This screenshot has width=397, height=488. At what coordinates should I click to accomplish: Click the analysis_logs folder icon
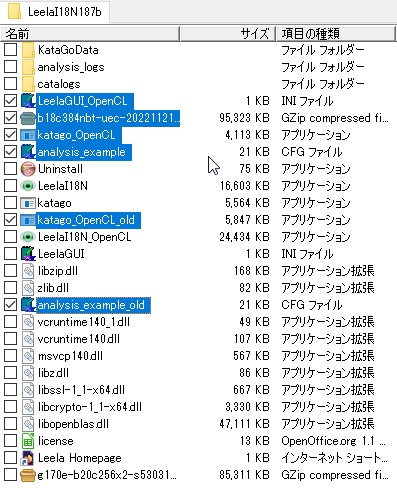point(28,67)
